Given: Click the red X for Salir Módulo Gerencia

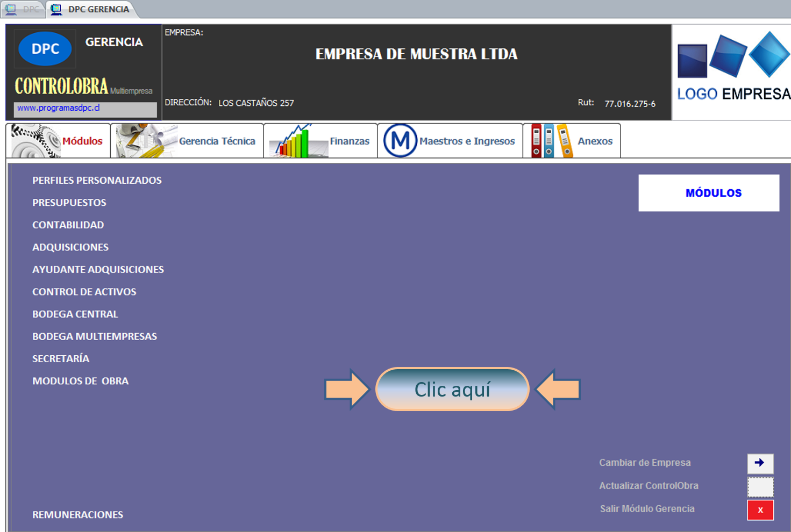Looking at the screenshot, I should coord(760,509).
